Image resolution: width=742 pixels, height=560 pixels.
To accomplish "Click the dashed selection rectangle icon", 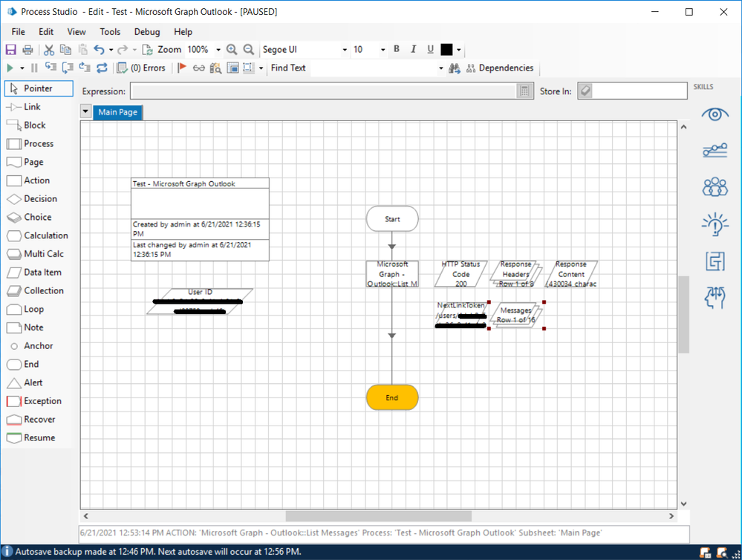I will (x=248, y=68).
